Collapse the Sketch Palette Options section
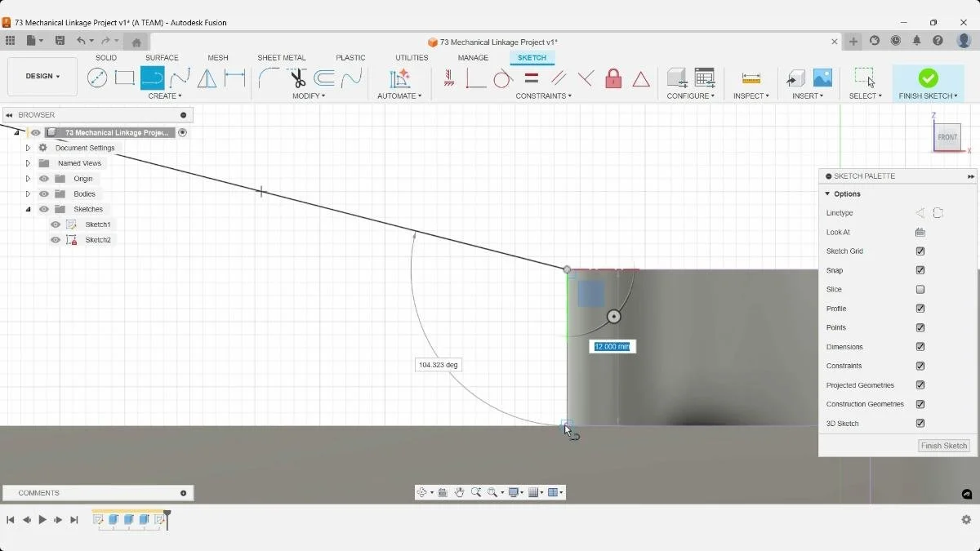Viewport: 980px width, 551px height. [x=827, y=194]
